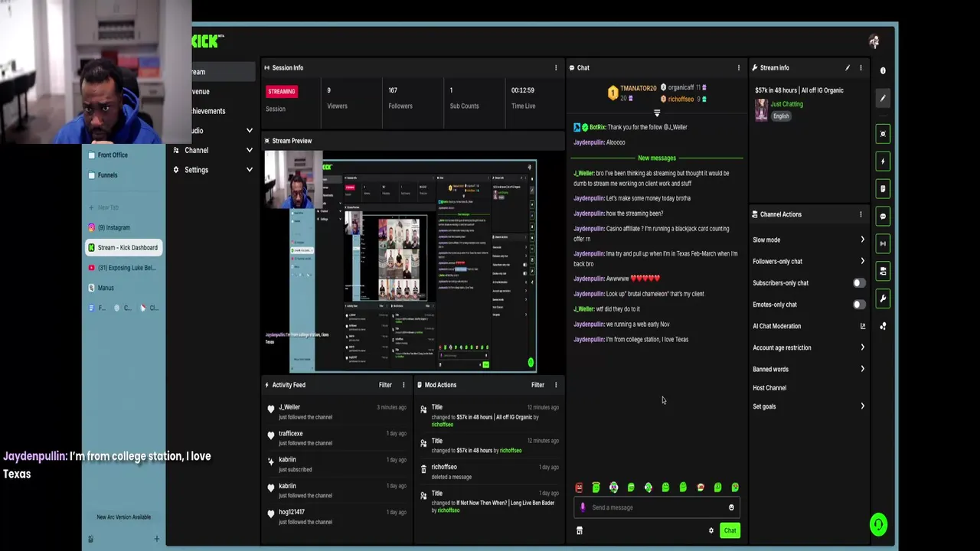This screenshot has width=980, height=551.
Task: Click the Arc add button at sidebar bottom
Action: [156, 539]
